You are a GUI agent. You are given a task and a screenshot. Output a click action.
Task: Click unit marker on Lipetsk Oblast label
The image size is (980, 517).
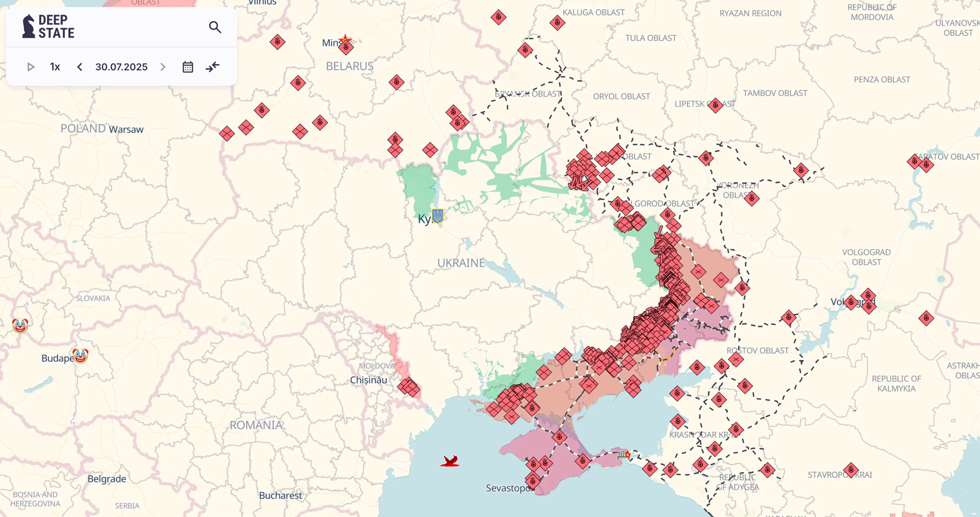coord(715,105)
